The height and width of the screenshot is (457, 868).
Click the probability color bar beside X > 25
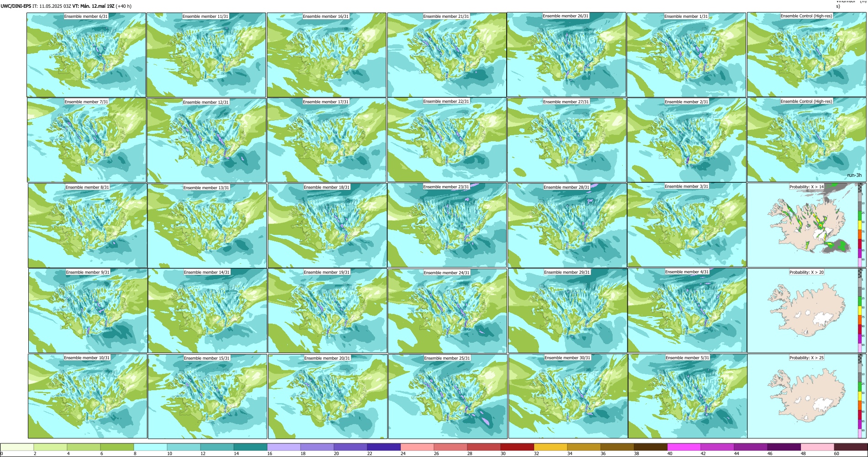861,396
